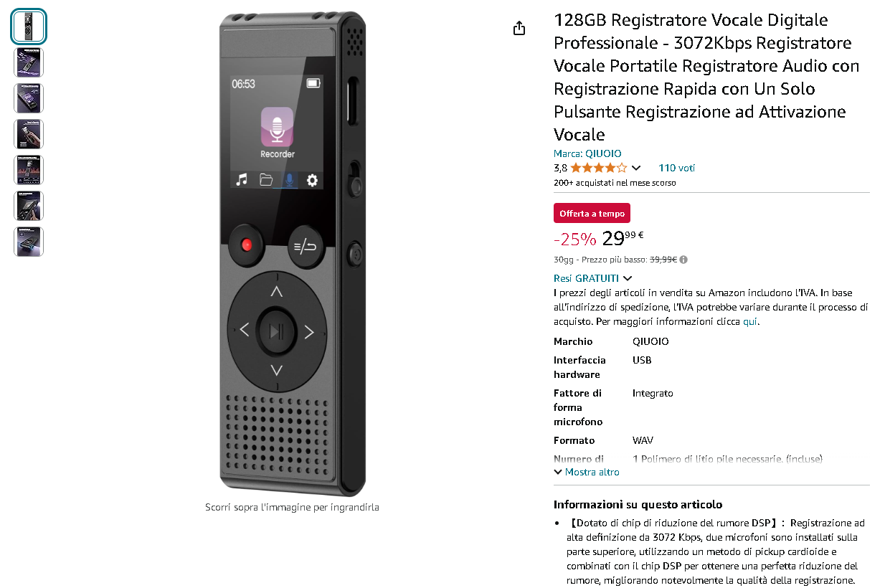Click the info icon beside the 39,99€ price

coord(683,260)
